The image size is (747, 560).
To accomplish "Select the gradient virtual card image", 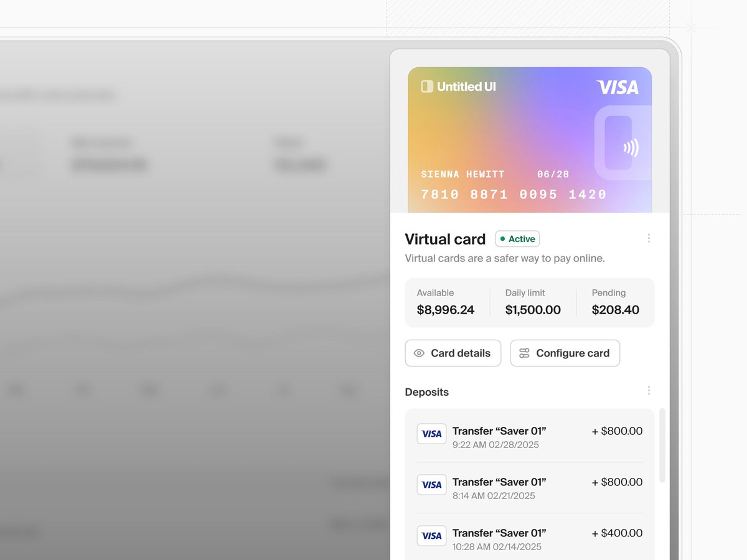I will pos(530,140).
